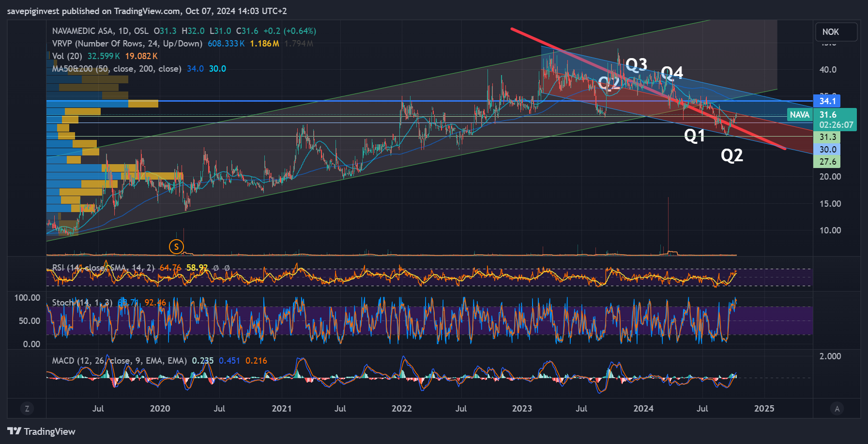Select the Q4 annotation text

672,73
